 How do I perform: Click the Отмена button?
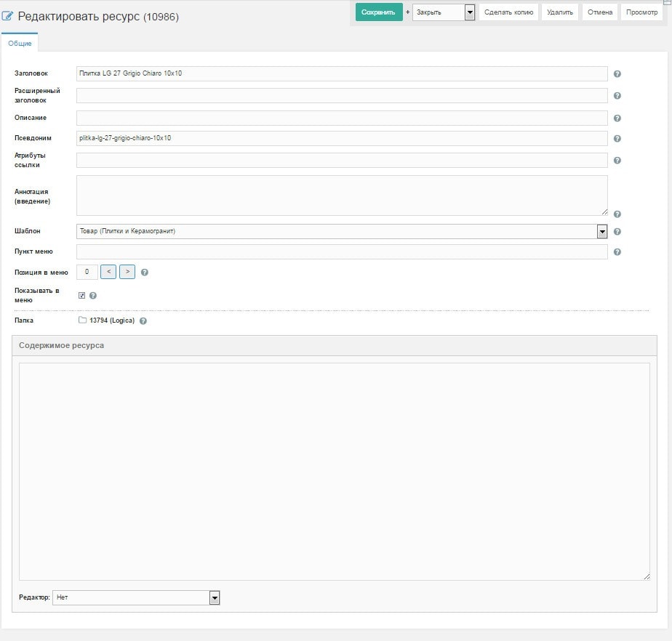599,12
